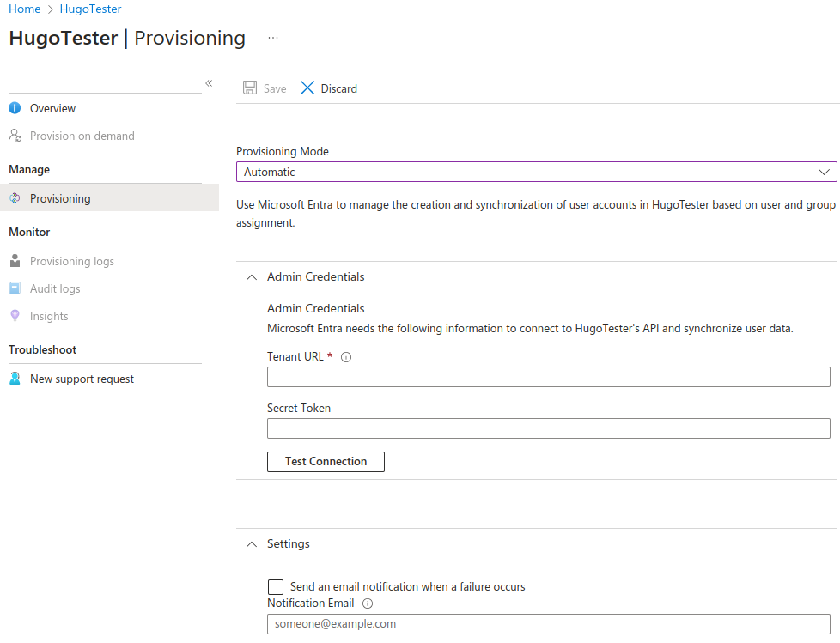Enable email notification on failure checkbox
840x643 pixels.
[x=276, y=587]
